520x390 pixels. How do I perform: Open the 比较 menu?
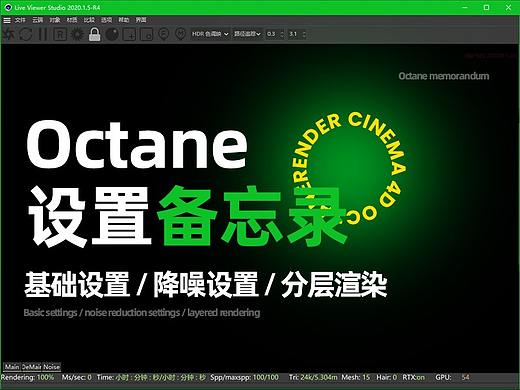[89, 20]
